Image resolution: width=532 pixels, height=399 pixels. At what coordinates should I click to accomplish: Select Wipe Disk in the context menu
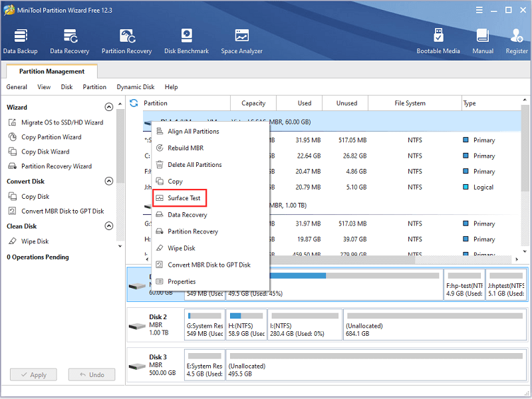(210, 248)
